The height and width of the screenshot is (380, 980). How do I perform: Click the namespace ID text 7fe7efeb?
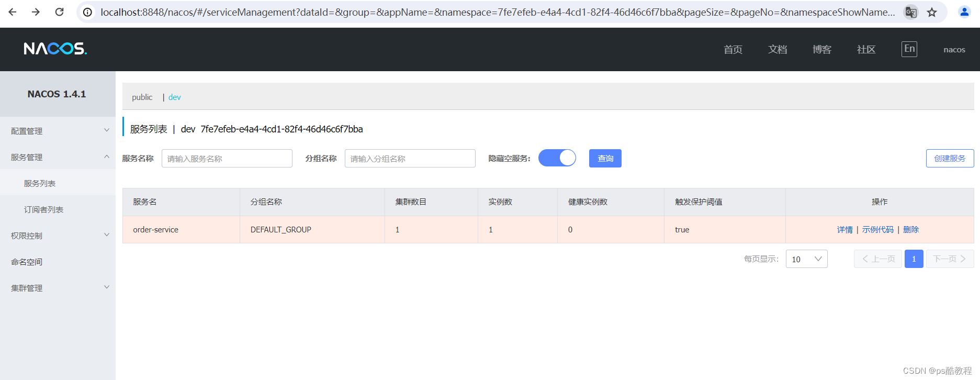281,129
